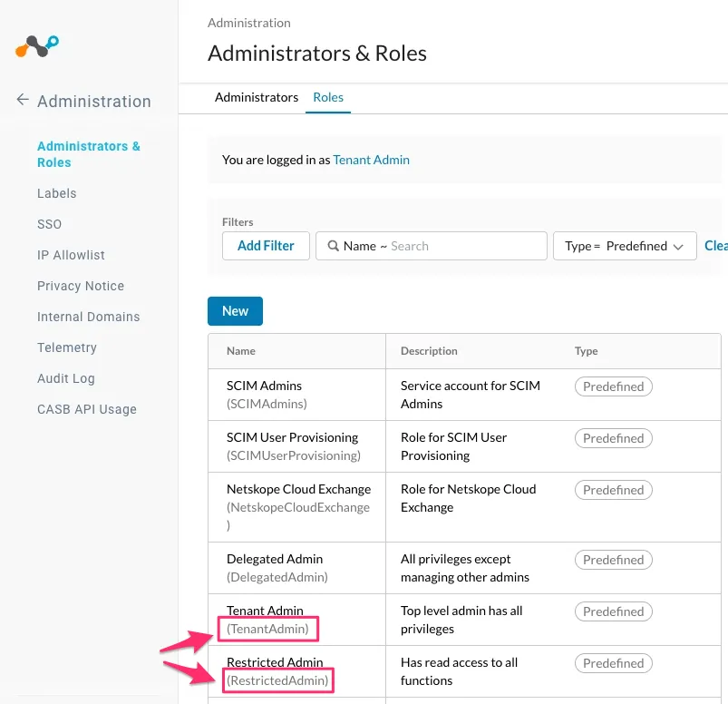Select Privacy Notice in sidebar

click(81, 286)
